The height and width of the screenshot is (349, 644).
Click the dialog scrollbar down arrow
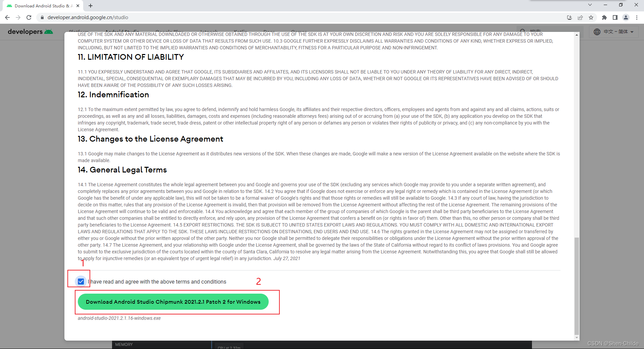tap(577, 338)
